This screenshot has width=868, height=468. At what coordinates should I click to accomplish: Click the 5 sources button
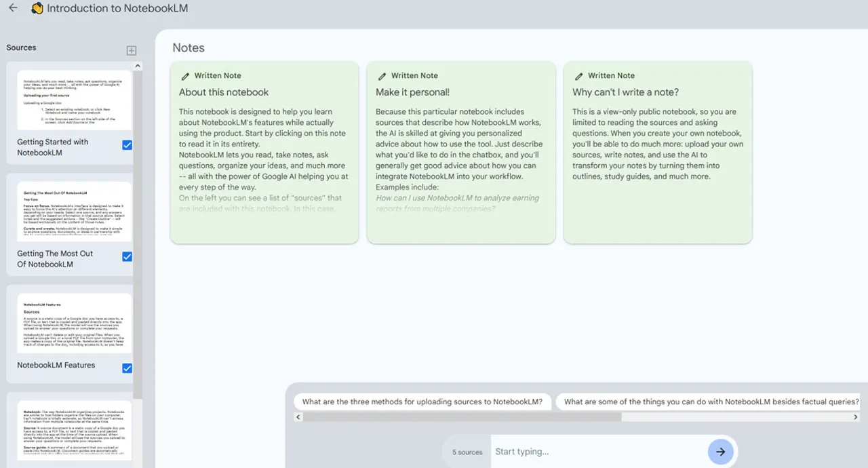[467, 452]
